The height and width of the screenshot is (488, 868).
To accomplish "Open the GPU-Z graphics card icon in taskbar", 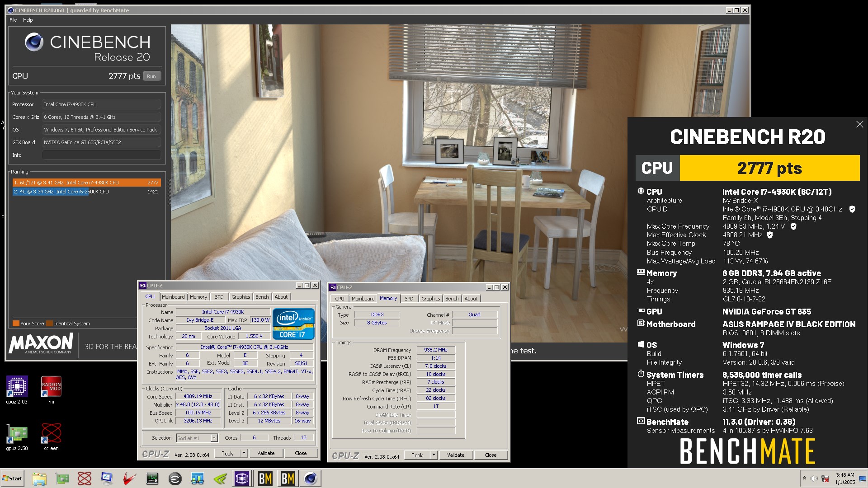I will pyautogui.click(x=62, y=479).
